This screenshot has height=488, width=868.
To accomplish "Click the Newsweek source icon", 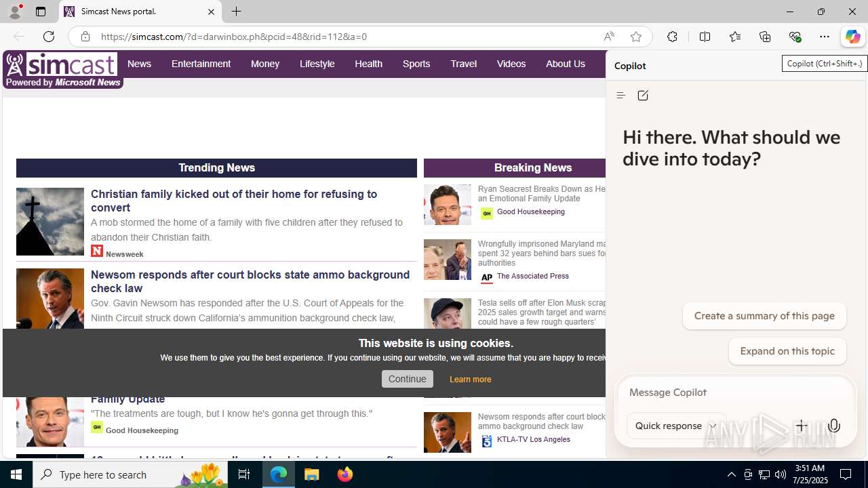I will [x=97, y=251].
